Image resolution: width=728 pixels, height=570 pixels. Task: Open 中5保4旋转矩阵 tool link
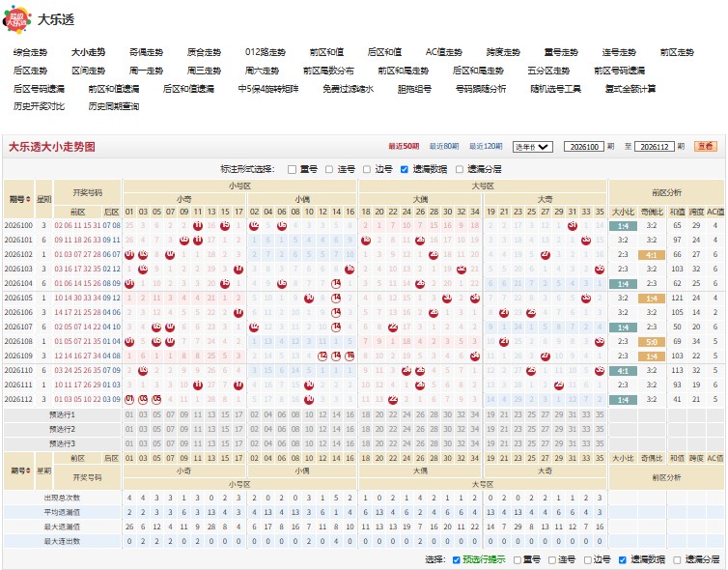coord(268,89)
